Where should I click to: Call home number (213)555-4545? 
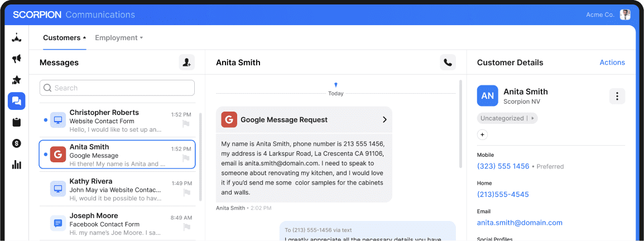tap(503, 195)
